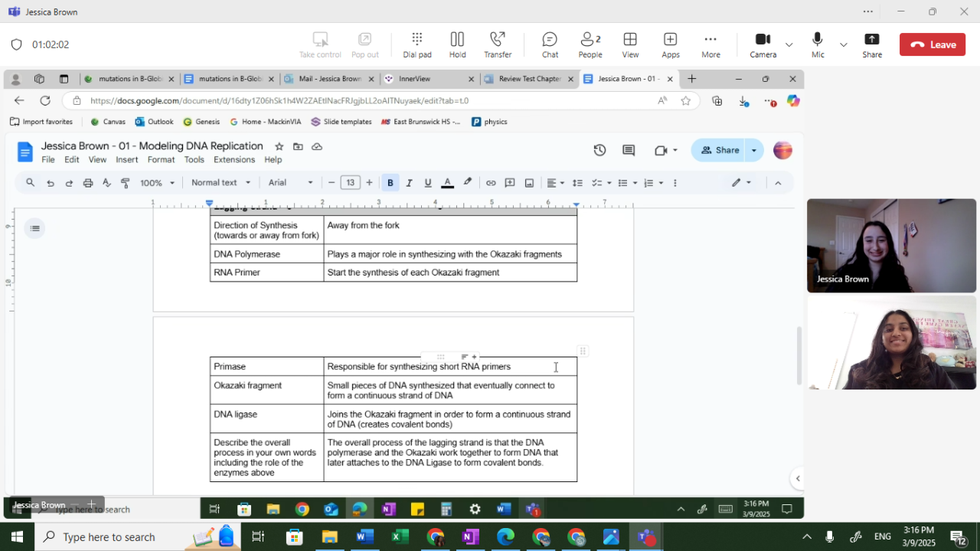Put the call on Hold
This screenshot has height=551, width=980.
click(457, 44)
